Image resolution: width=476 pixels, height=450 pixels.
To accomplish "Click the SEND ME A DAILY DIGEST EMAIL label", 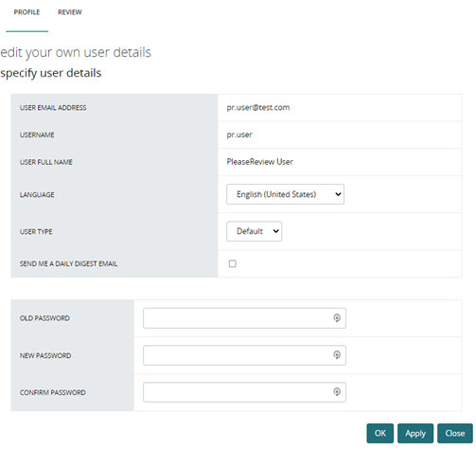I will 68,263.
